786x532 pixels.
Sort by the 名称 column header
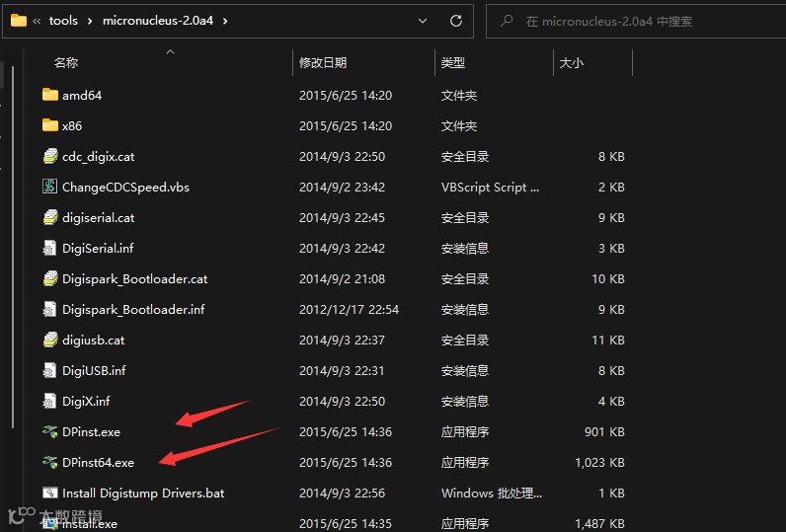click(x=66, y=62)
